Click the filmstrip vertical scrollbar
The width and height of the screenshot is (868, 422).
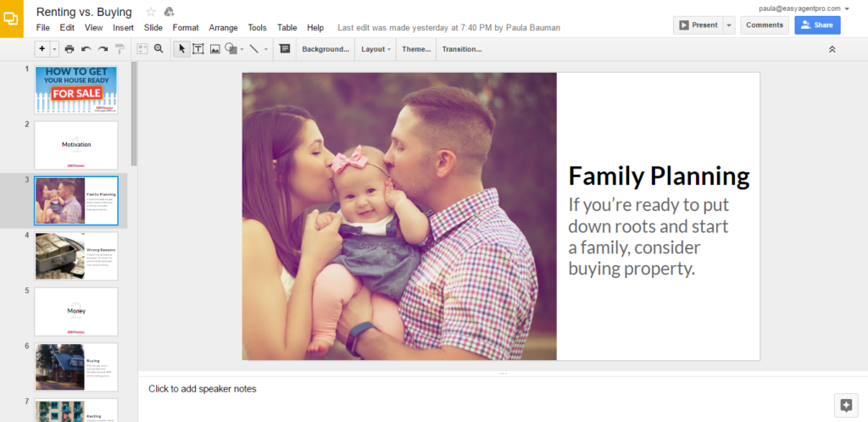click(133, 114)
